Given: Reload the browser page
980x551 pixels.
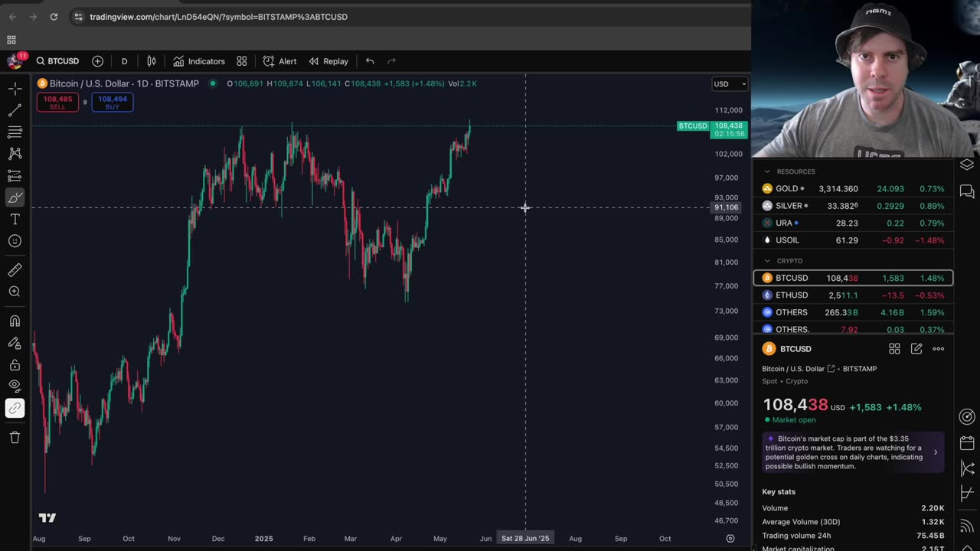Looking at the screenshot, I should click(54, 17).
